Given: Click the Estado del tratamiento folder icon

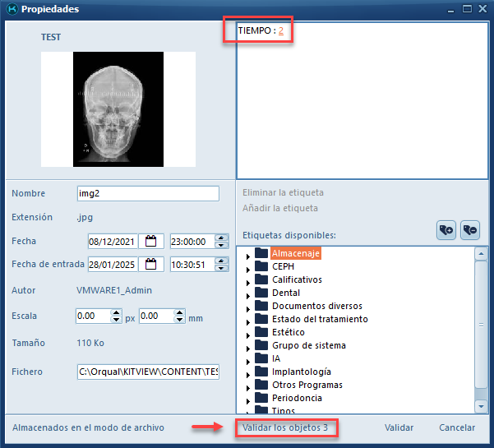Looking at the screenshot, I should pos(261,318).
